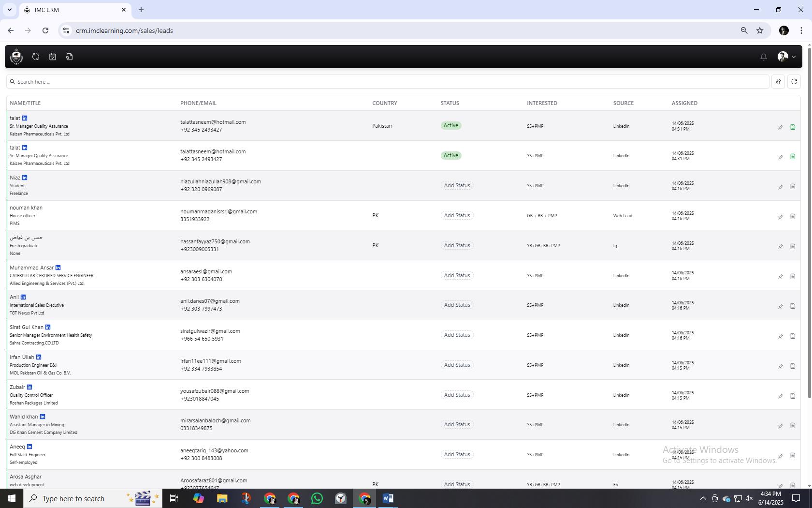Click Add Status for Niaz
Viewport: 812px width, 508px height.
457,185
